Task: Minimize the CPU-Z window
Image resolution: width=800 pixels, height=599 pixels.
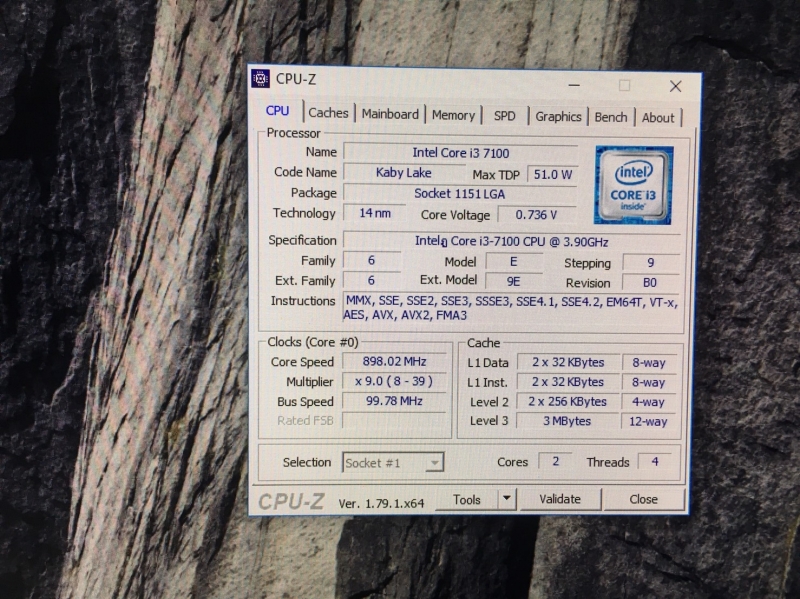Action: tap(574, 85)
